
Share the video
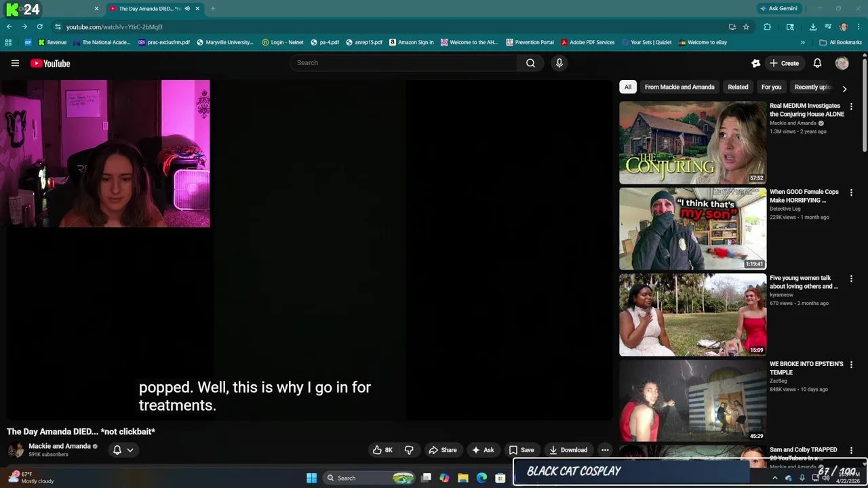[443, 450]
